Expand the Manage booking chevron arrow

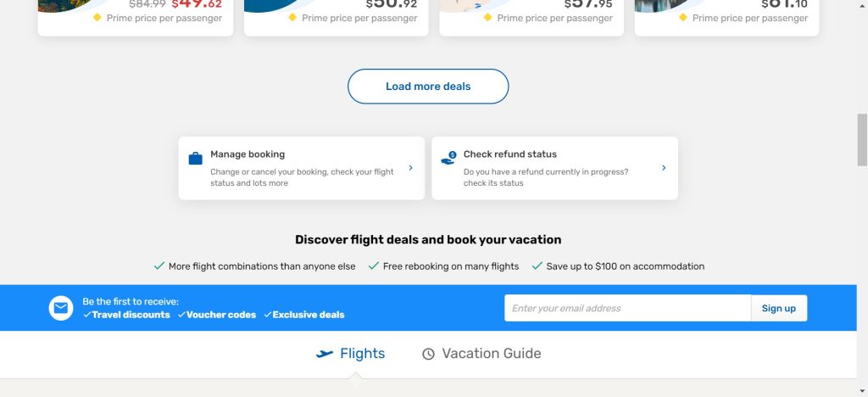410,168
